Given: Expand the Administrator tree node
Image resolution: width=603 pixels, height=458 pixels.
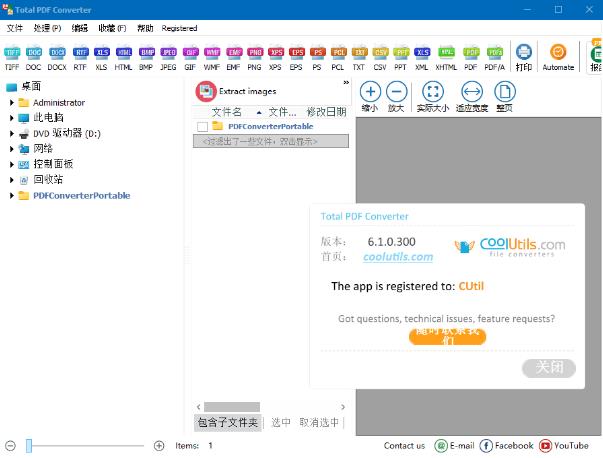Looking at the screenshot, I should click(x=12, y=103).
